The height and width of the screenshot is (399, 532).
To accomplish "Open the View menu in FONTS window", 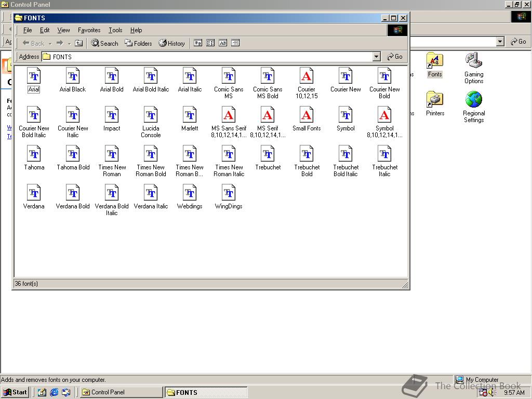I will pos(63,30).
